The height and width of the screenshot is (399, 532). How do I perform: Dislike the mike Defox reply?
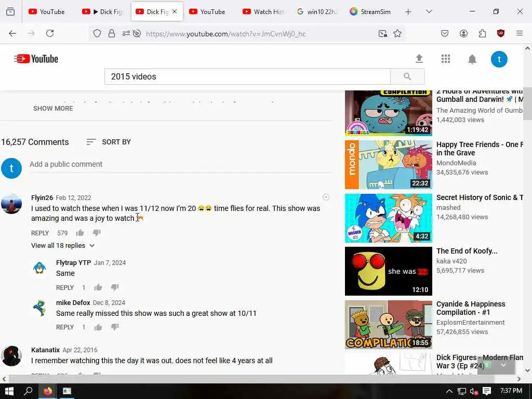[115, 327]
